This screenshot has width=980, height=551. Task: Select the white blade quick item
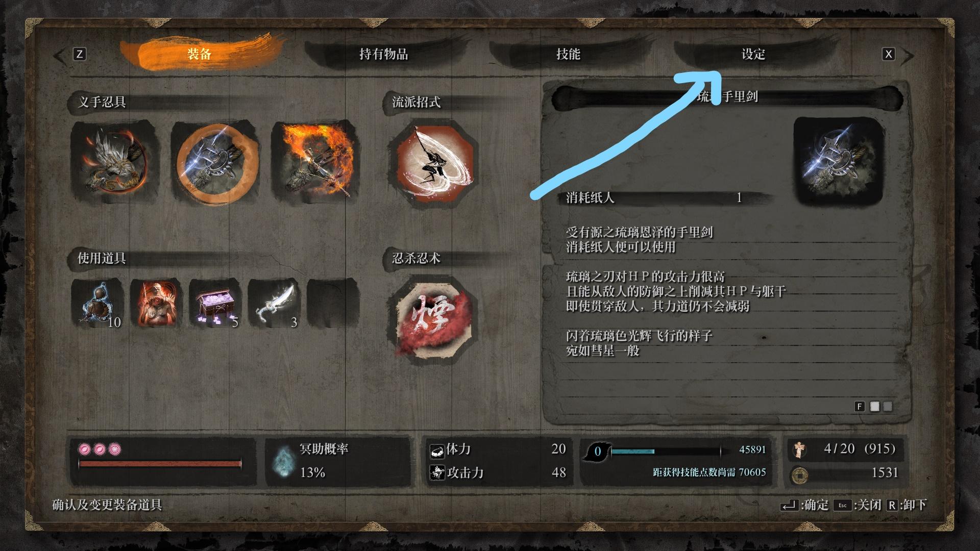[274, 304]
